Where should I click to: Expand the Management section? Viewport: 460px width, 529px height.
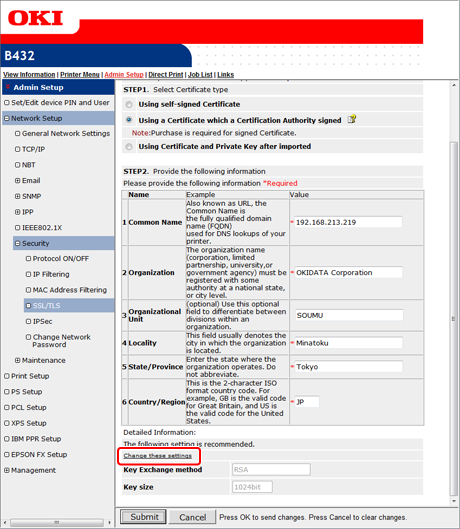[7, 470]
